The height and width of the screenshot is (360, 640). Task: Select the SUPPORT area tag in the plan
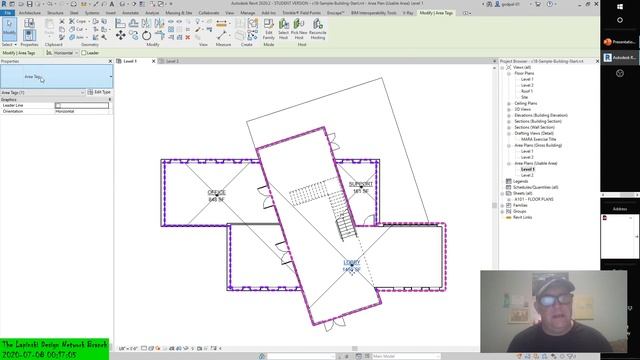tap(361, 187)
